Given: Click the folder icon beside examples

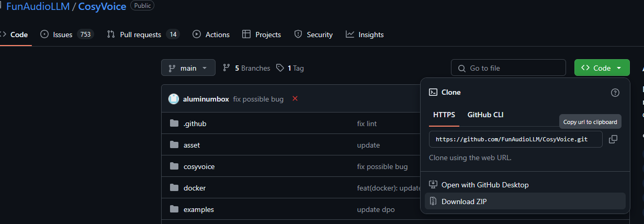Looking at the screenshot, I should (174, 209).
